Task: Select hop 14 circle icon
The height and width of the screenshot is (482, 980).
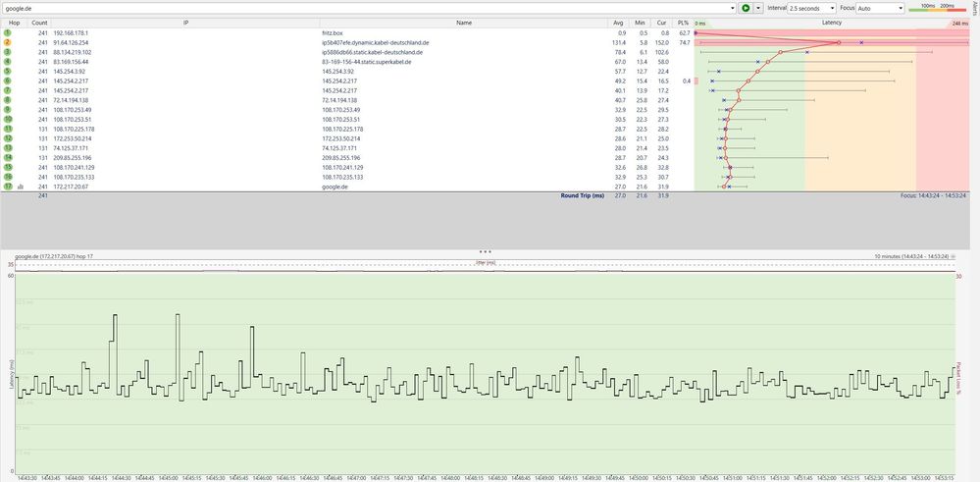Action: coord(8,157)
